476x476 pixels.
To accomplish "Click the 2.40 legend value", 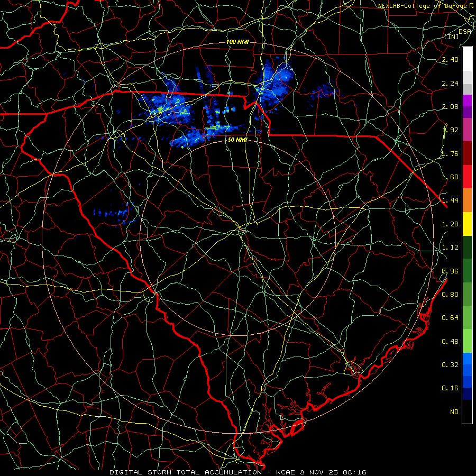I will point(450,59).
